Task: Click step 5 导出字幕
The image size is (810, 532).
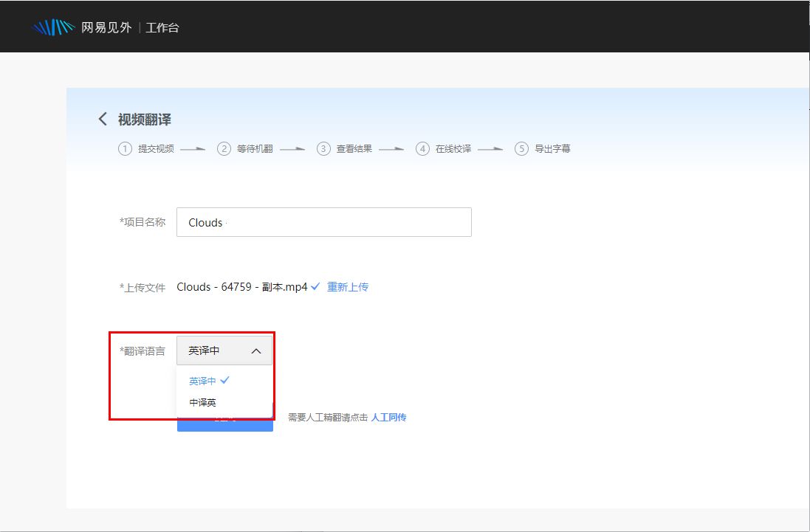Action: 543,148
